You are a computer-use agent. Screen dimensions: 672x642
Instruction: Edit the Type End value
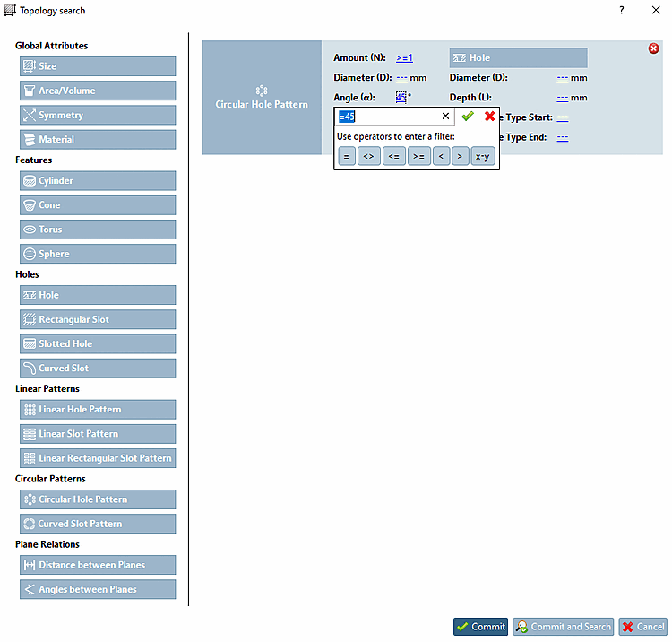tap(563, 137)
